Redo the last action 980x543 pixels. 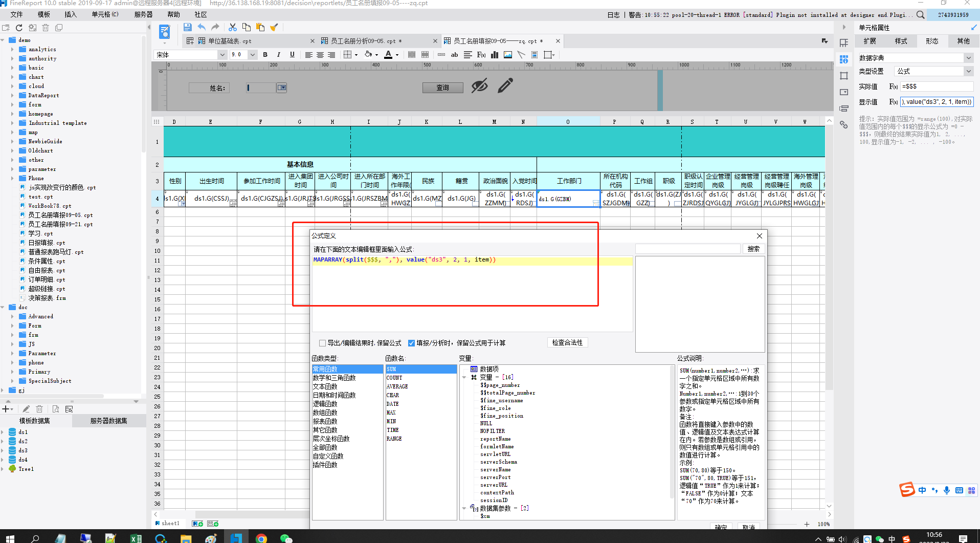coord(215,27)
